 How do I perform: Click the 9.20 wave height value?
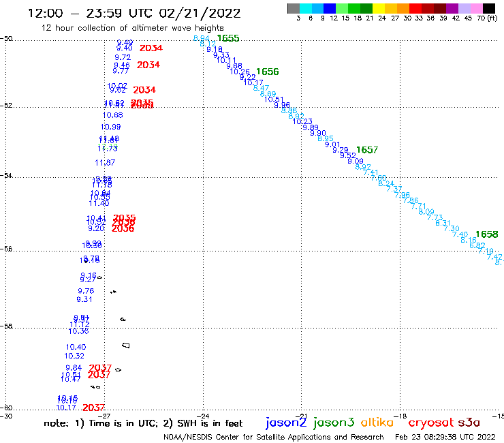(x=97, y=228)
